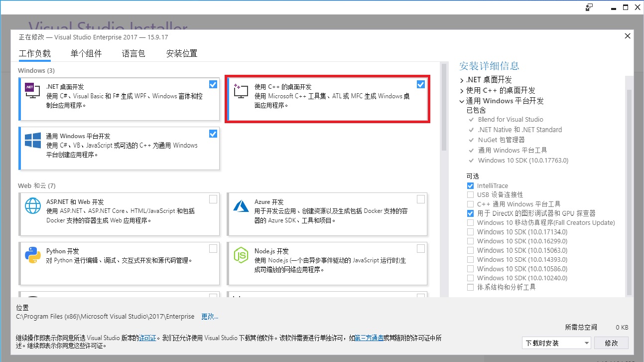Screen dimensions: 644x362
Task: Click the Python development icon
Action: click(x=32, y=255)
